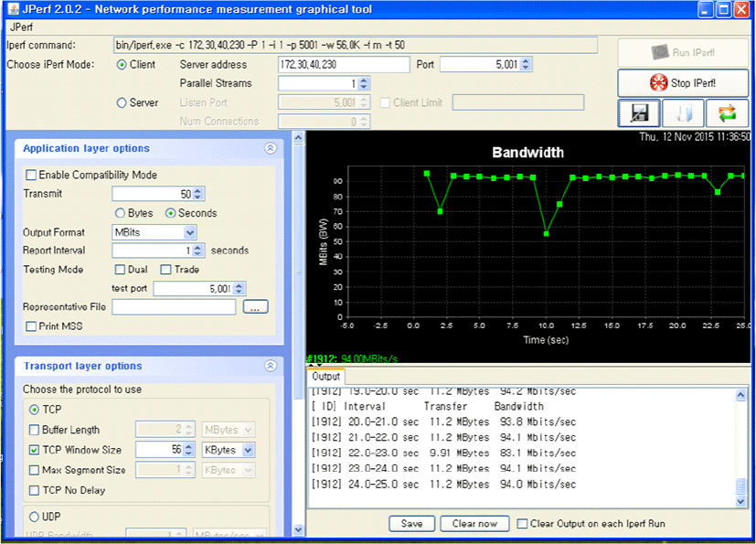This screenshot has height=544, width=756.
Task: Enable the TCP No Delay checkbox
Action: 34,490
